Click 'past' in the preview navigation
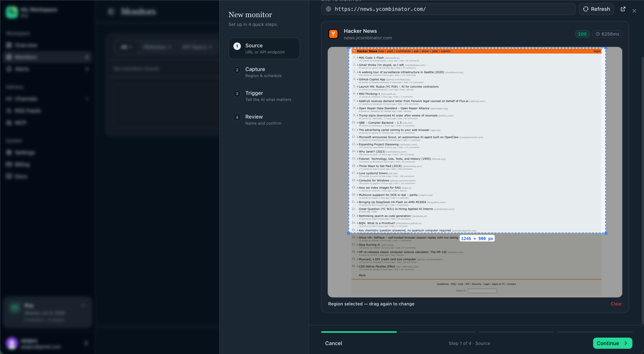This screenshot has height=354, width=644. pos(390,51)
